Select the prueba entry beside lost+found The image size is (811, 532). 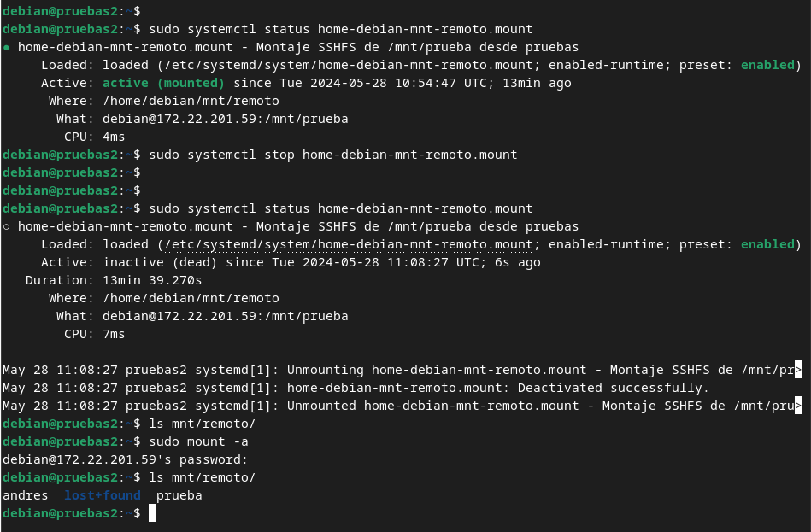[x=179, y=495]
